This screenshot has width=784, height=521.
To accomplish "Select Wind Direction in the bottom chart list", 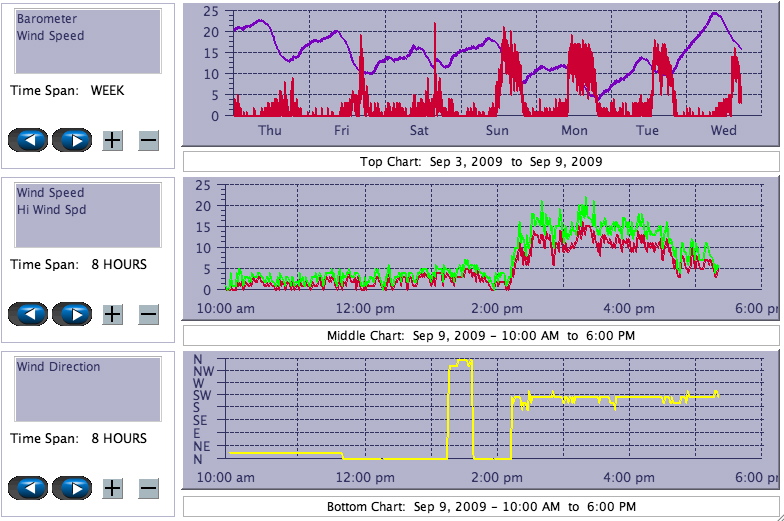I will click(x=58, y=367).
